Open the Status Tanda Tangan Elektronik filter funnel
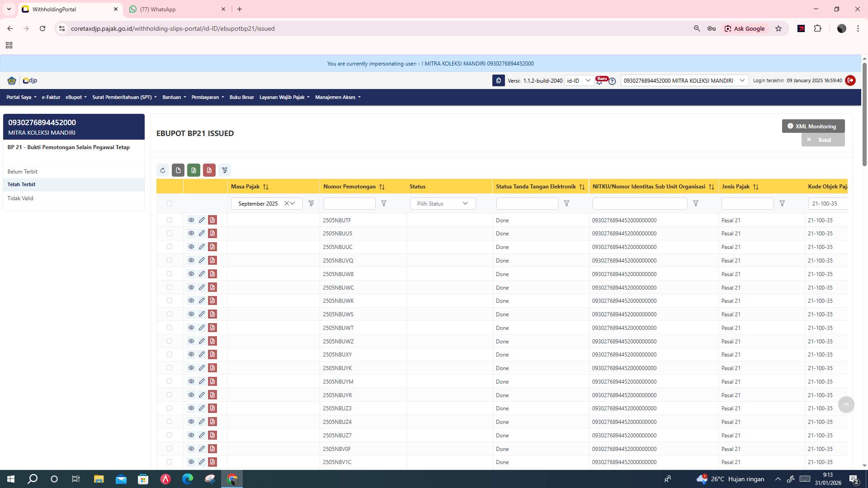The image size is (868, 488). [x=566, y=203]
